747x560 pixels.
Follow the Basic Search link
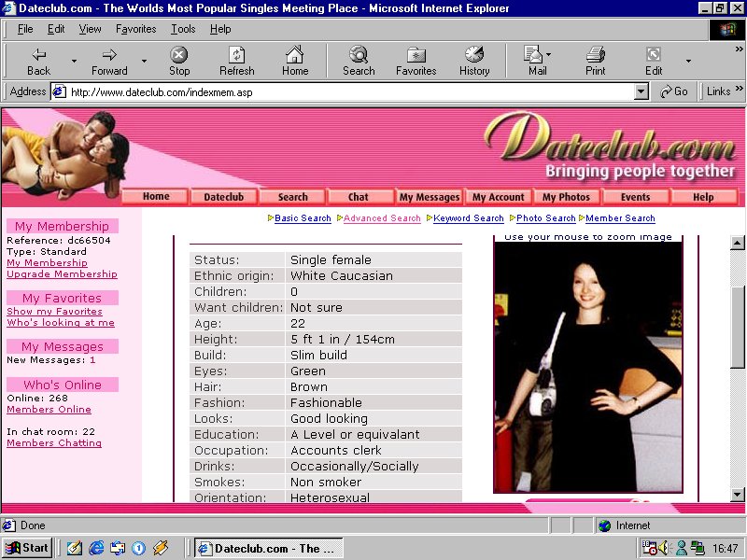click(x=303, y=218)
